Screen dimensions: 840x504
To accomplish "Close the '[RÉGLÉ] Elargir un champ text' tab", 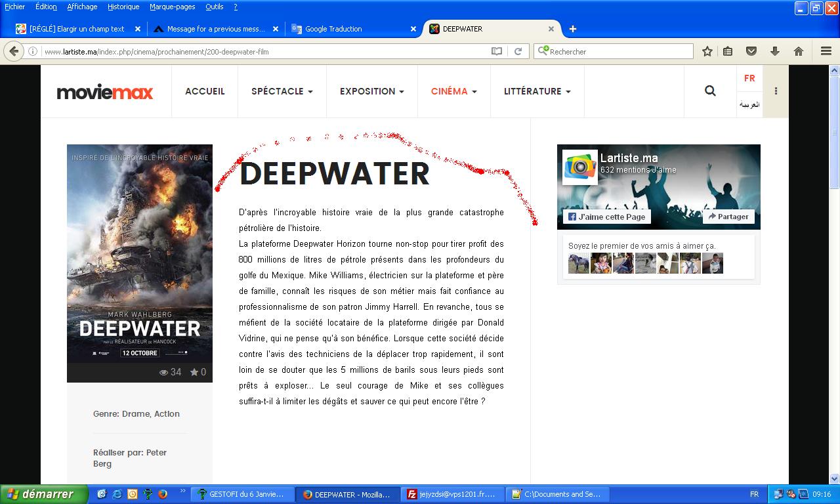I will pyautogui.click(x=138, y=29).
